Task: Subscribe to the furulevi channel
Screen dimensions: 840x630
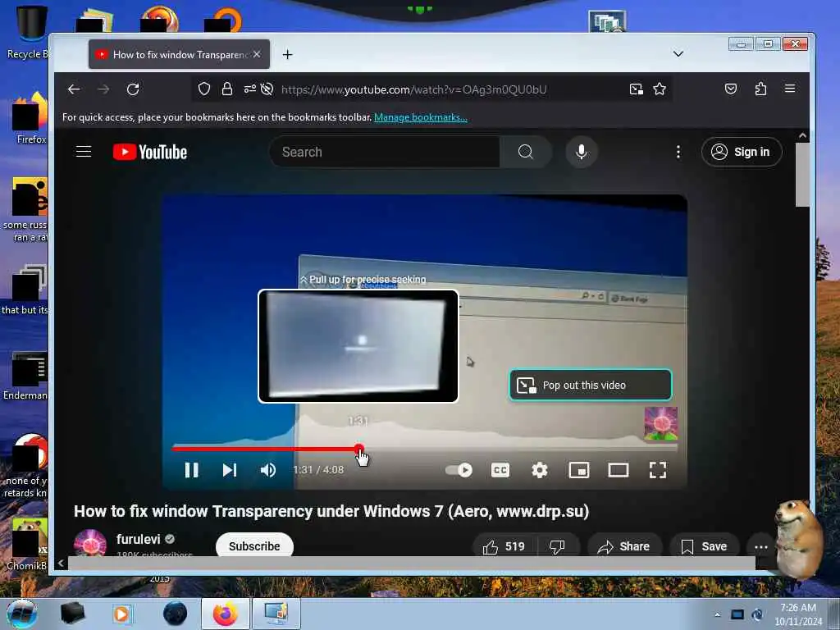Action: pos(254,546)
